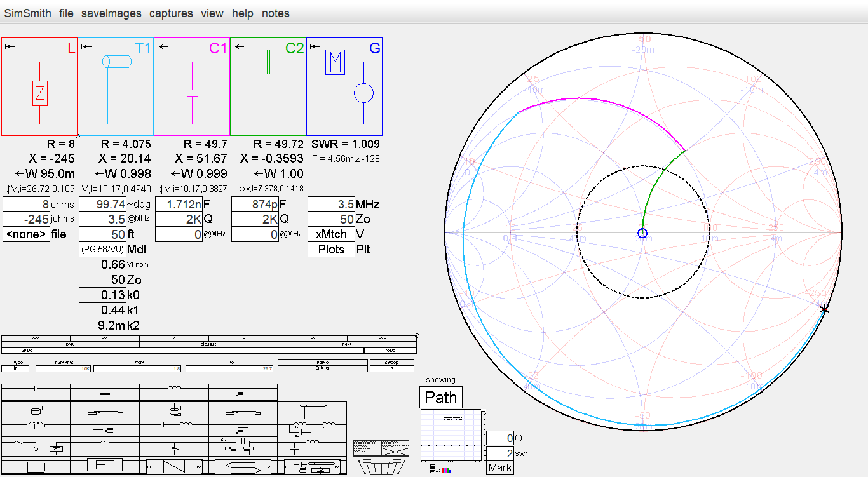Click the -245 johms reactance field
Viewport: 868px width, 477px height.
coord(26,219)
